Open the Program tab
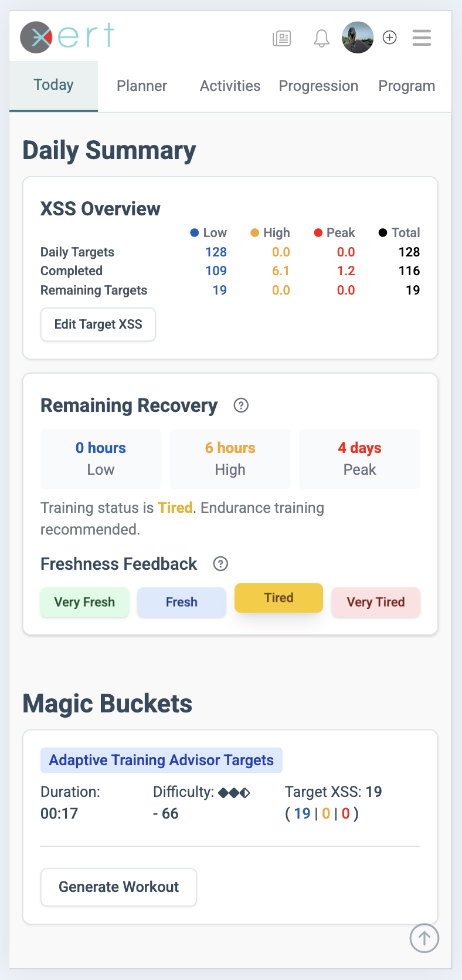Screen dimensions: 462x980 click(406, 86)
